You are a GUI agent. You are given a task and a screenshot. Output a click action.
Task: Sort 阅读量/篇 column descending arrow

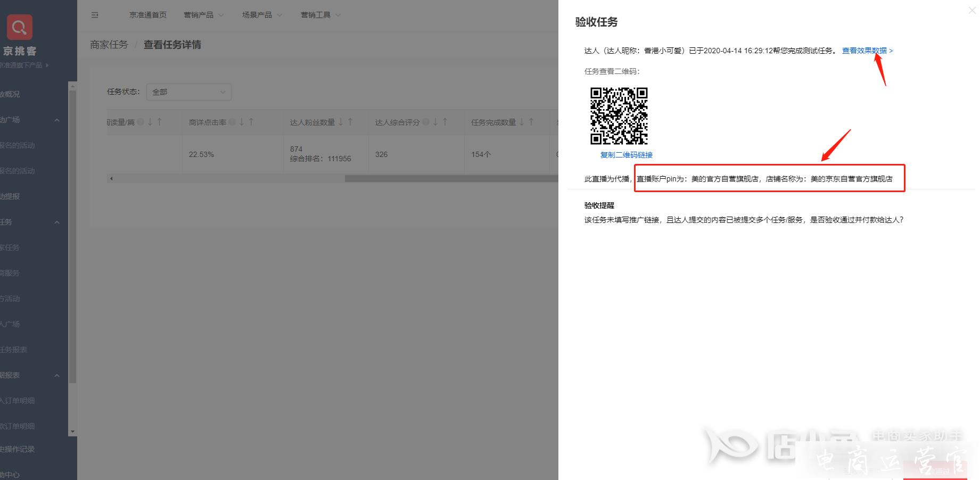tap(150, 122)
